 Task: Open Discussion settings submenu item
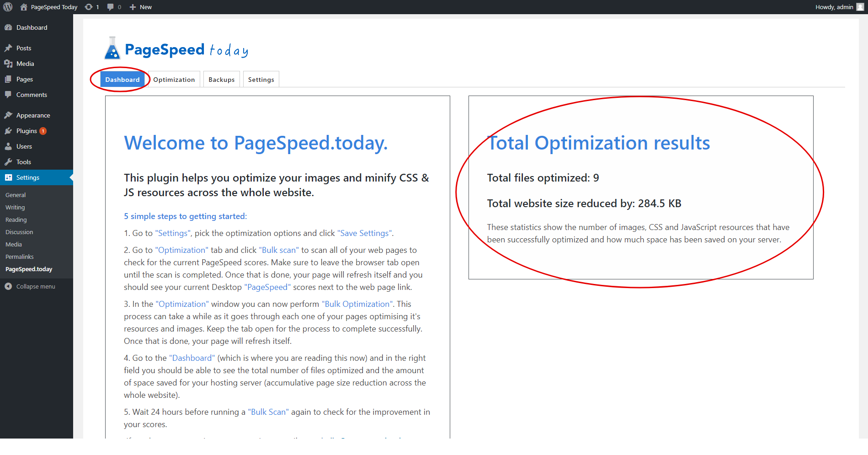(19, 232)
